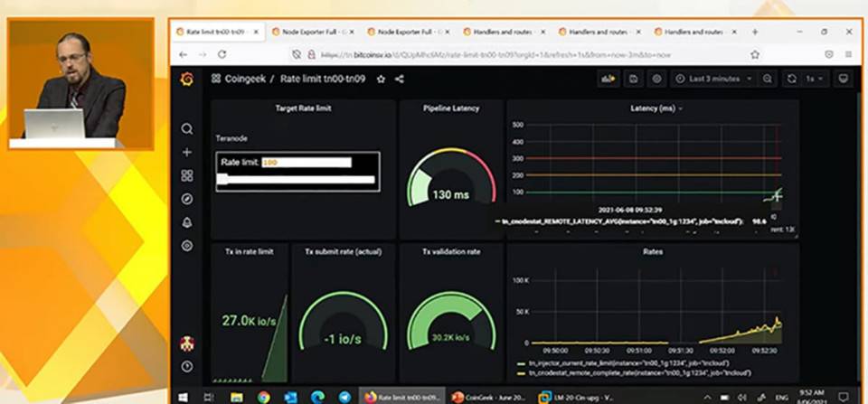868x404 pixels.
Task: Click the user avatar in Grafana sidebar
Action: point(187,343)
